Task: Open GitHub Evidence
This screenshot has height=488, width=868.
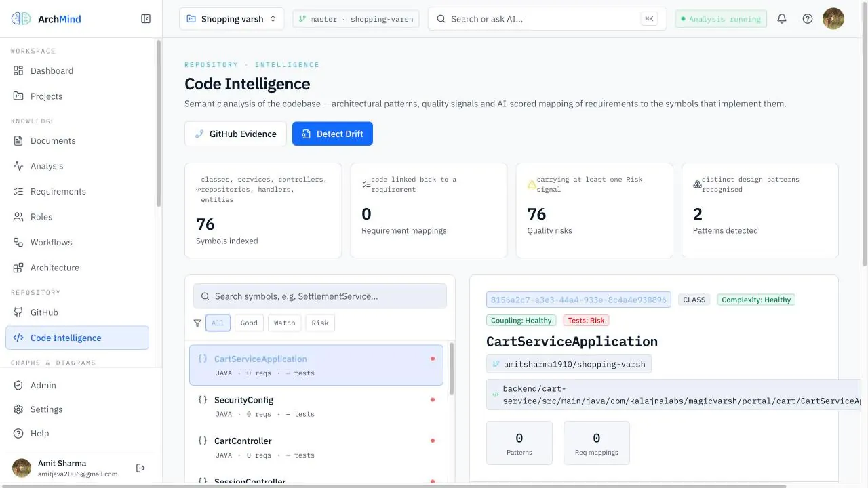Action: pos(235,134)
